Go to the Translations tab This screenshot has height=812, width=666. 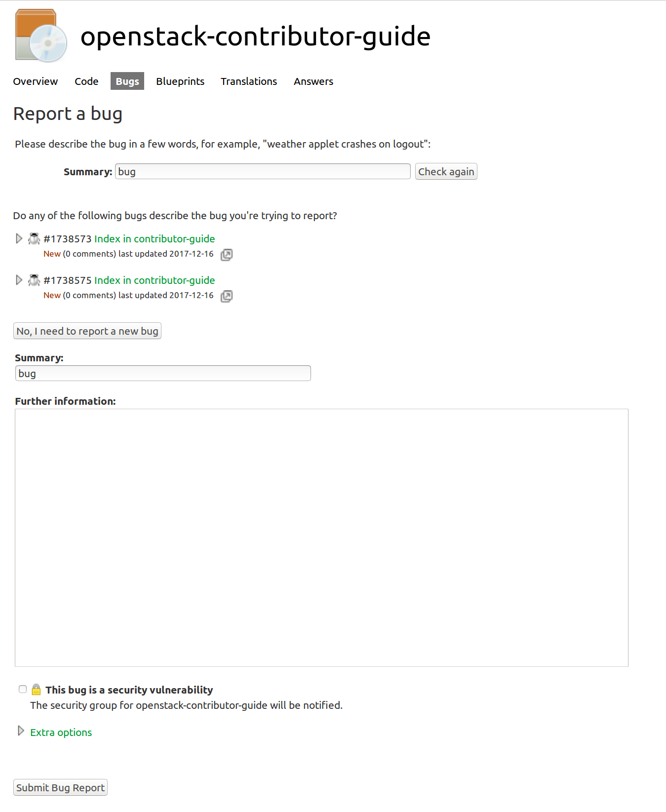pos(248,81)
